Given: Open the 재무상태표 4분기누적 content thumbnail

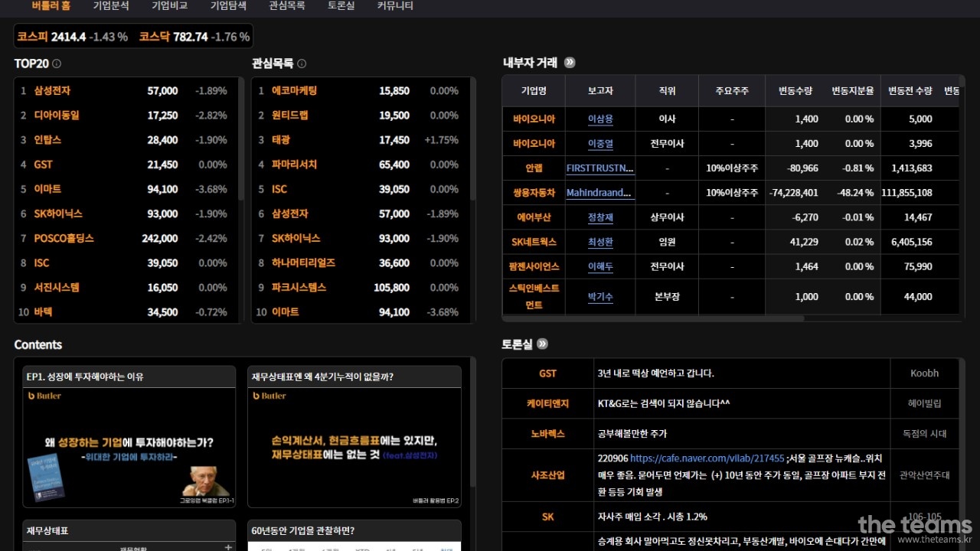Looking at the screenshot, I should click(354, 448).
